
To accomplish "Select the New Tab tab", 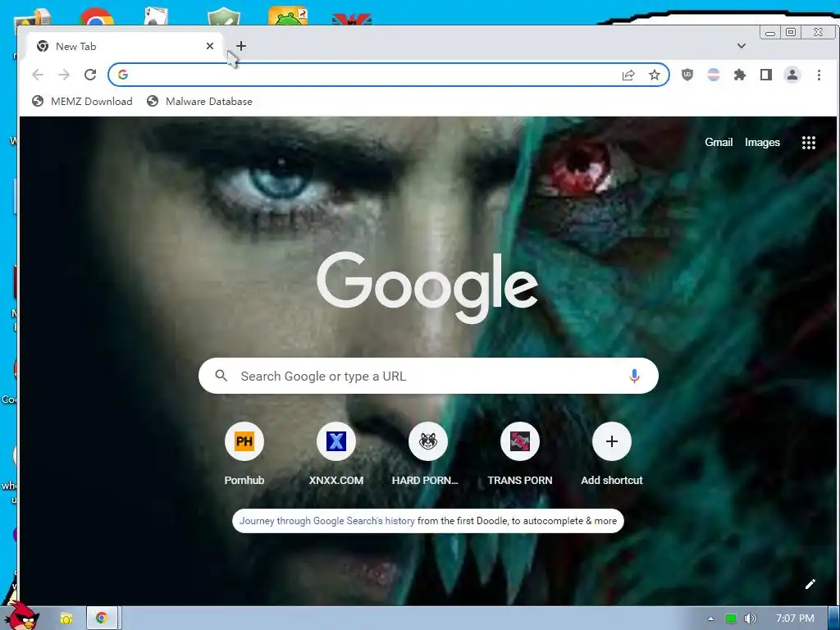I will point(123,47).
